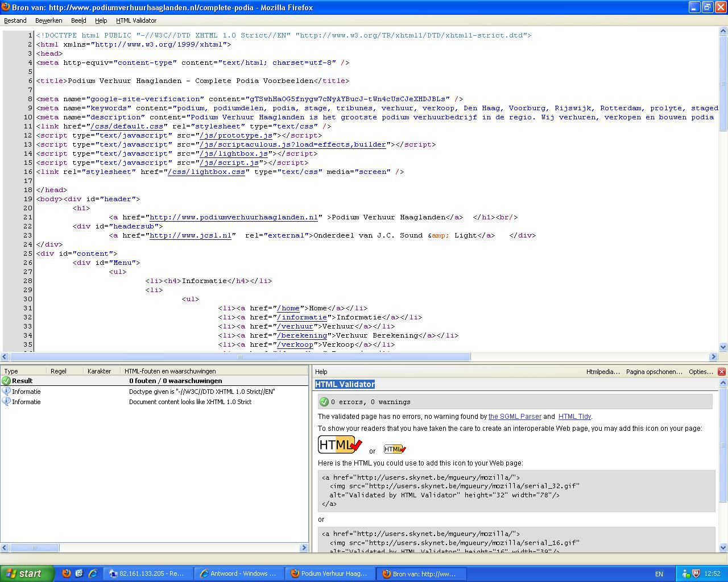Viewport: 728px width, 582px height.
Task: Open the Bestand menu
Action: (x=15, y=20)
